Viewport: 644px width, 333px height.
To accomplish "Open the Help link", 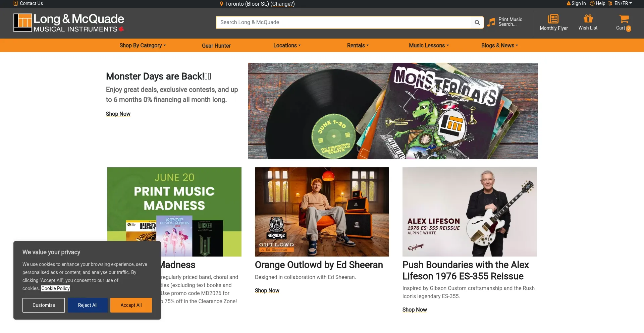I will (600, 3).
